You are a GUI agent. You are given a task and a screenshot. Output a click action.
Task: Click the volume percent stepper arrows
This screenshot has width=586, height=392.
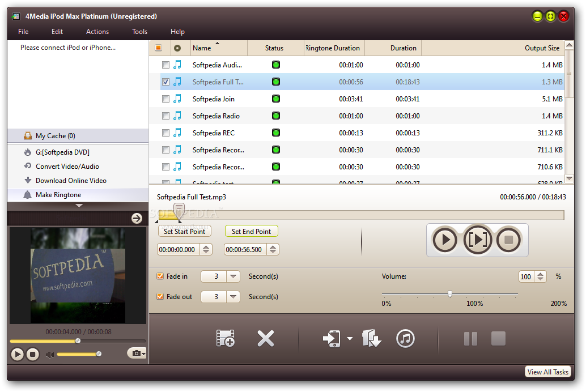pyautogui.click(x=541, y=276)
